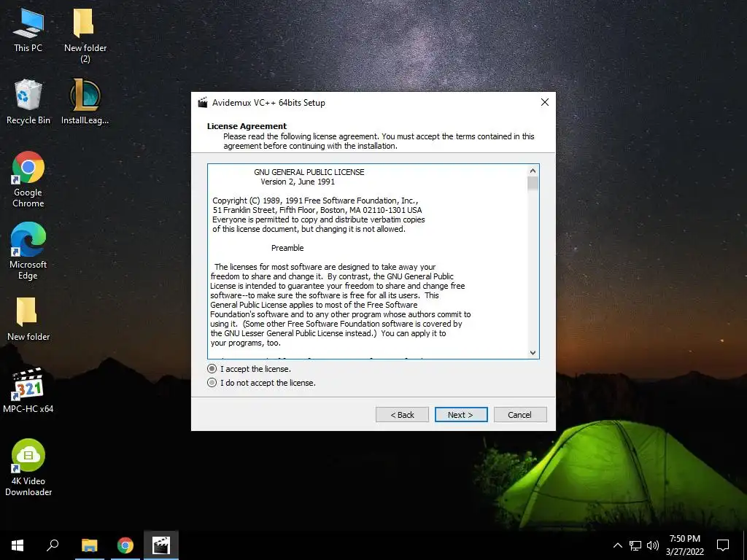Open taskbar search magnifier
This screenshot has width=747, height=560.
(53, 545)
